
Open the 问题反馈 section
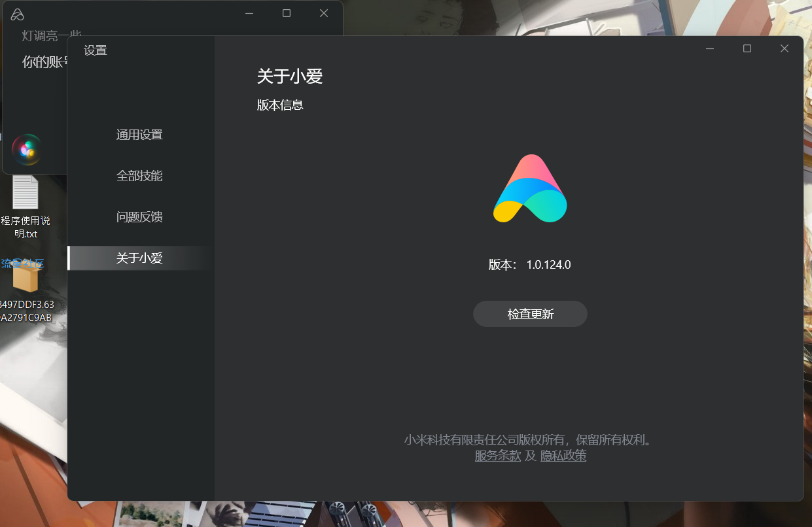139,217
